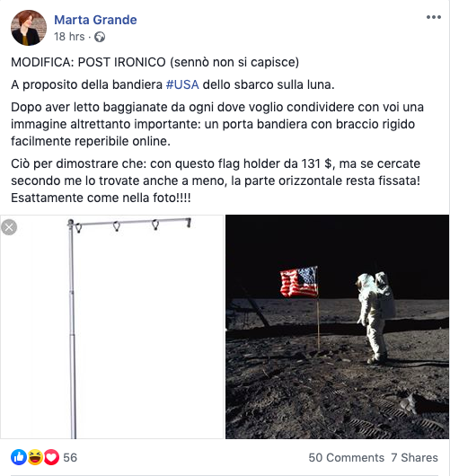Image resolution: width=450 pixels, height=476 pixels.
Task: Open the three-dot post options menu
Action: point(434,17)
